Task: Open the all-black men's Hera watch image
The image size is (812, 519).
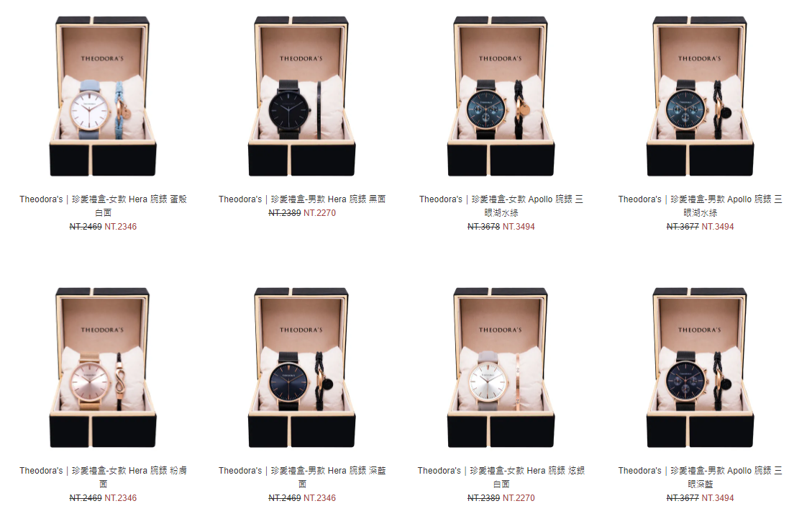Action: [302, 96]
